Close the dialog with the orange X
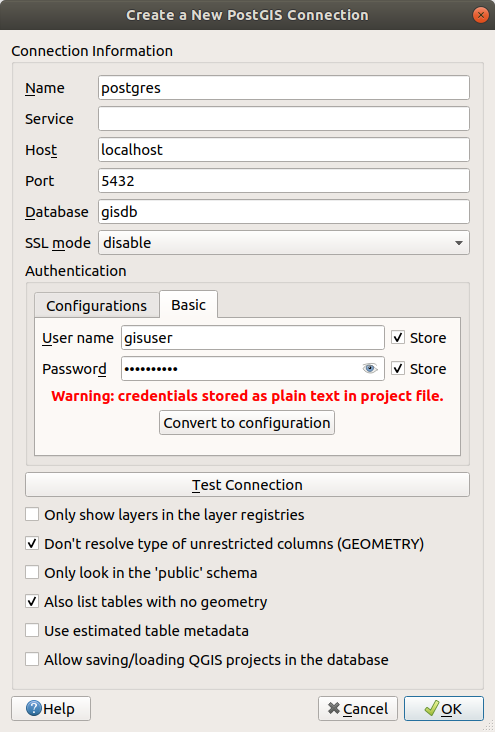The width and height of the screenshot is (495, 732). pos(480,15)
